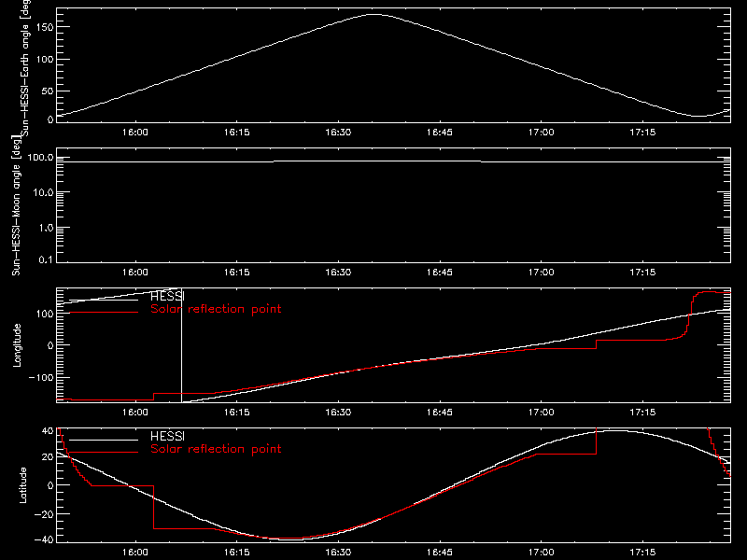
Task: Click '150' tick on Earth angle axis
Action: [45, 27]
